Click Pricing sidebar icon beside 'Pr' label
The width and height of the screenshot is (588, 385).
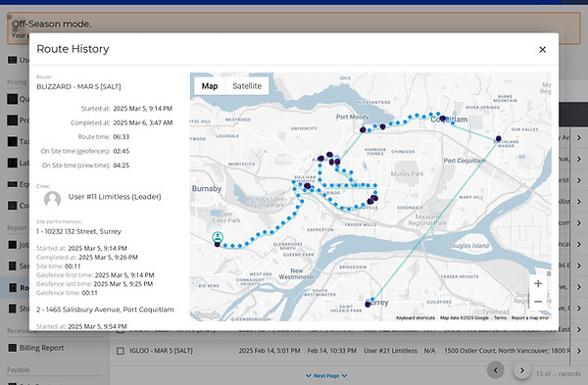13,120
